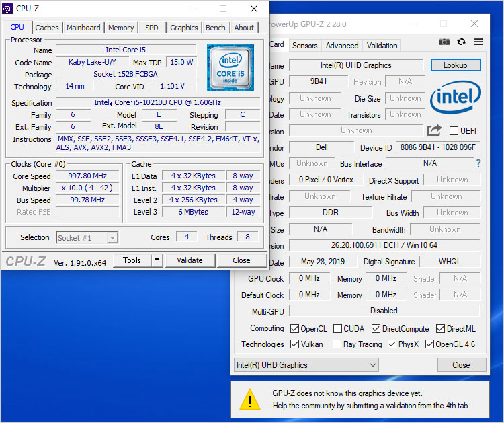Click the Multiplier value x 10.0
This screenshot has width=504, height=423.
pos(87,188)
